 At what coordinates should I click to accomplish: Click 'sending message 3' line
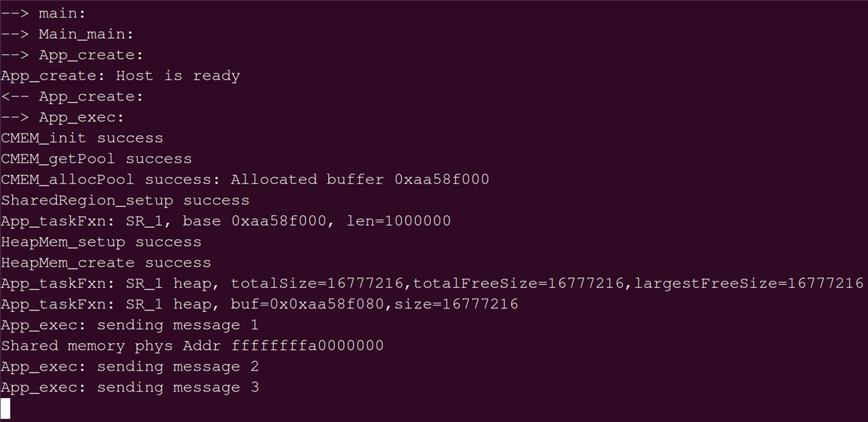pos(130,387)
